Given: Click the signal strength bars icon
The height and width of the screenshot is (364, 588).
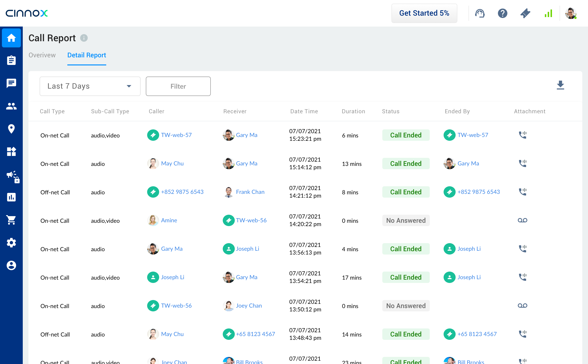Looking at the screenshot, I should tap(548, 13).
